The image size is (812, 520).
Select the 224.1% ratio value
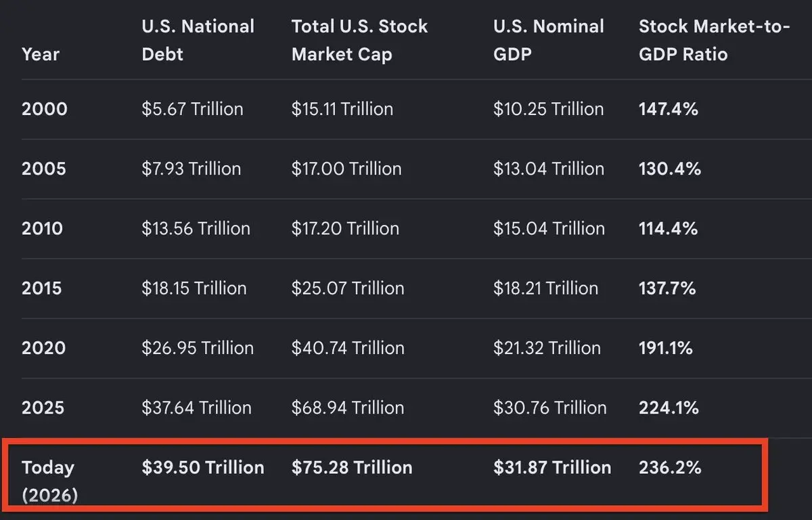pyautogui.click(x=669, y=408)
